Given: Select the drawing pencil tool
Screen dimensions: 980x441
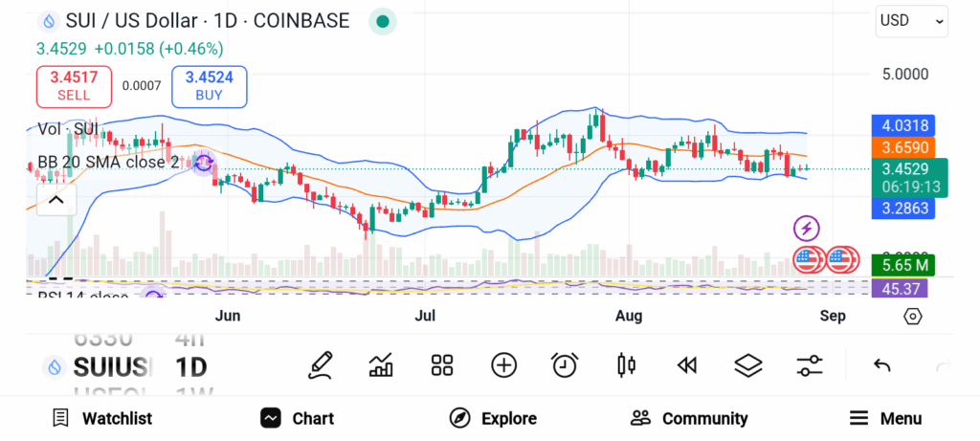Looking at the screenshot, I should coord(321,364).
